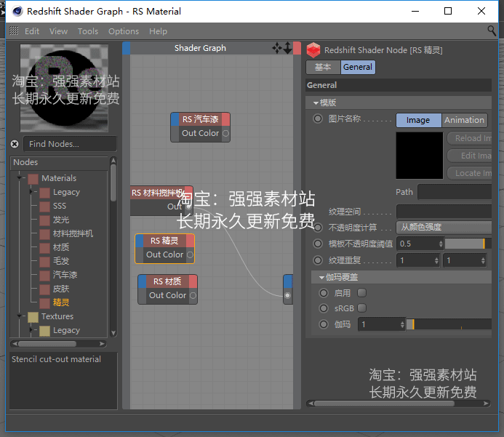504x437 pixels.
Task: Select the 精灵 item in the Nodes tree
Action: [x=61, y=302]
